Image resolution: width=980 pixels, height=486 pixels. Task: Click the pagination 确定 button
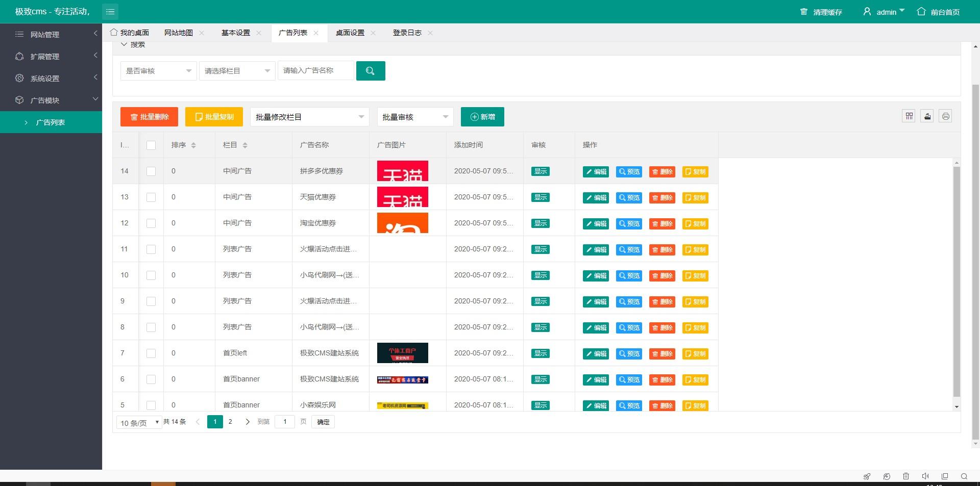[323, 422]
